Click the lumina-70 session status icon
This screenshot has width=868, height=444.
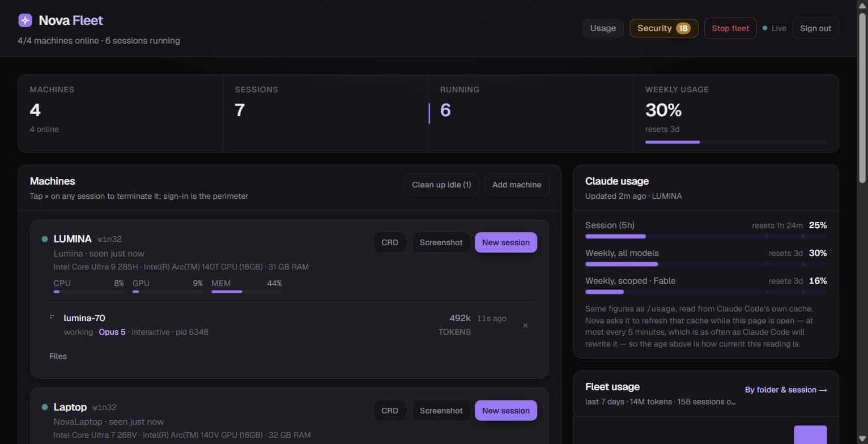[52, 317]
